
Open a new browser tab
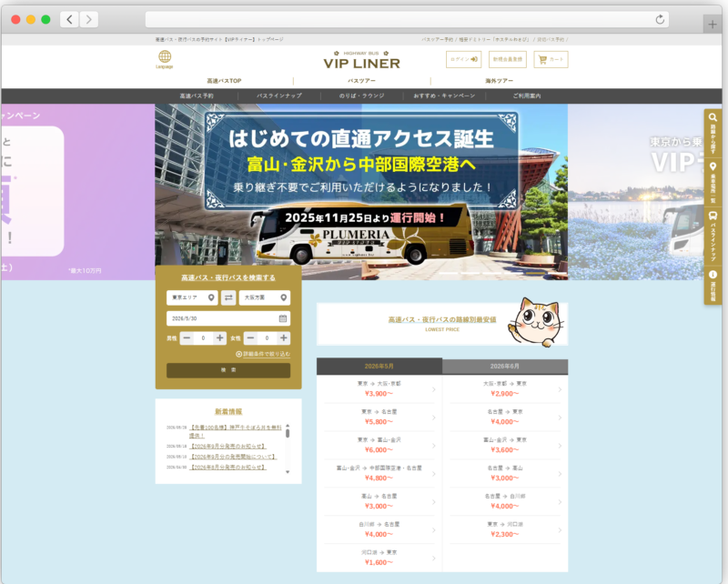713,25
